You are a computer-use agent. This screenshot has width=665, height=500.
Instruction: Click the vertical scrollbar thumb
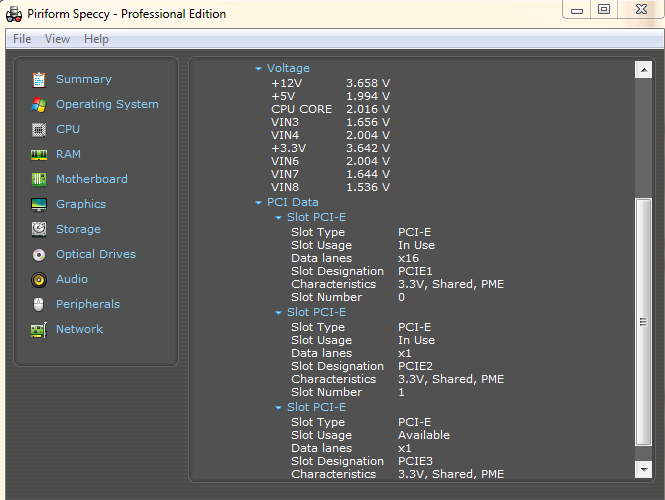coord(643,322)
